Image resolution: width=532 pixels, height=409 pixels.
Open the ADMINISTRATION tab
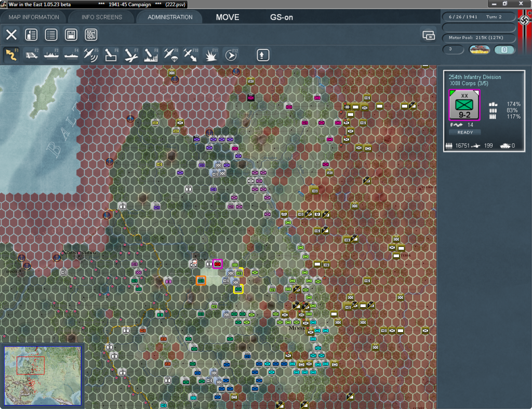(x=170, y=17)
